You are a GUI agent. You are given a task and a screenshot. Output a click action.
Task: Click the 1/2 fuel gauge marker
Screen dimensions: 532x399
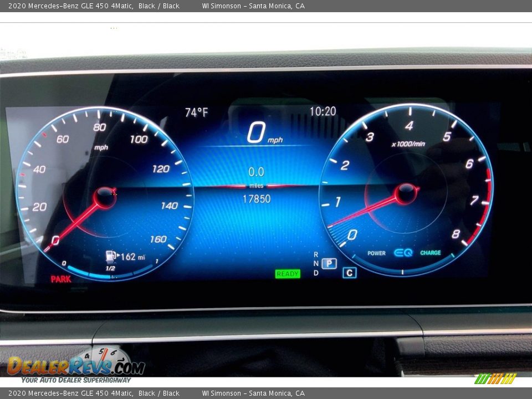tap(110, 268)
